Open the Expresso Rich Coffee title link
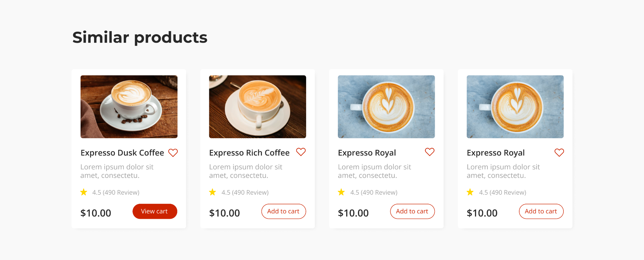 coord(249,153)
